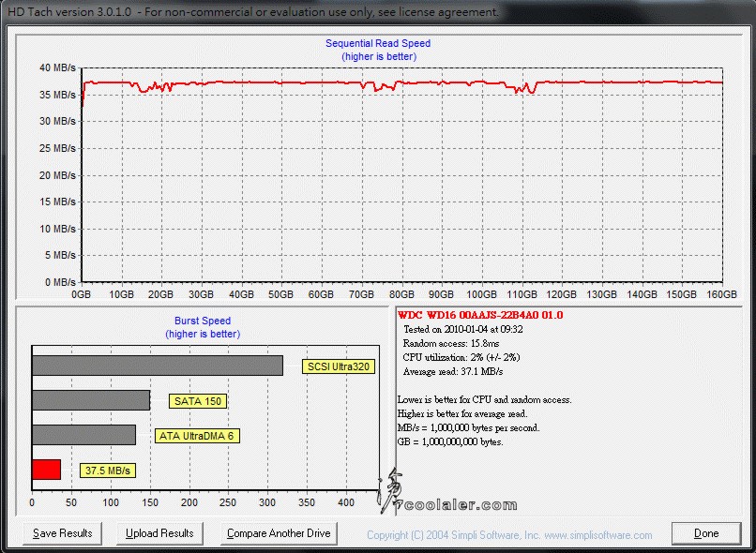Open Upload Results
The width and height of the screenshot is (756, 553).
coord(159,533)
